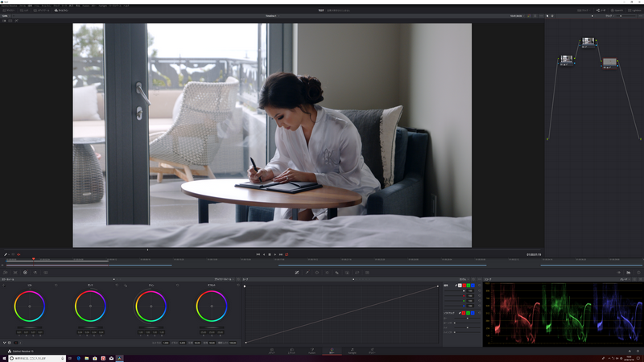Enable red curve edit channel

click(464, 286)
